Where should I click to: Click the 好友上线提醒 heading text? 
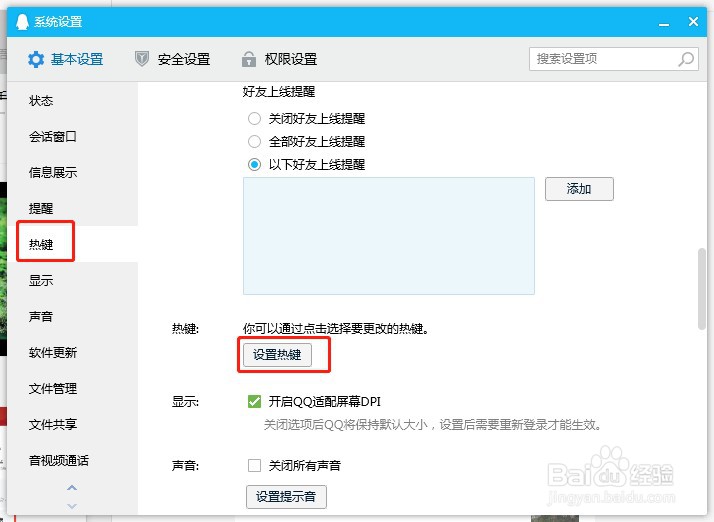point(279,92)
